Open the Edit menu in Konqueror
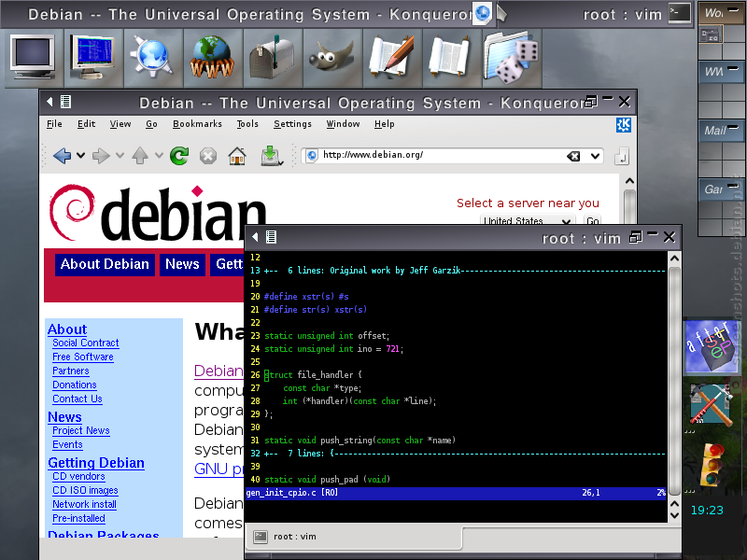 click(x=86, y=124)
